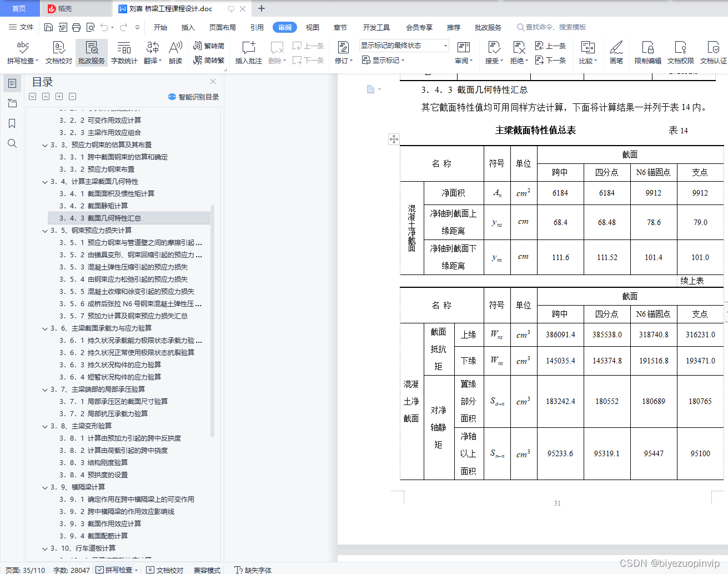This screenshot has width=728, height=574.
Task: Open 文档认证 document certification
Action: pyautogui.click(x=713, y=53)
